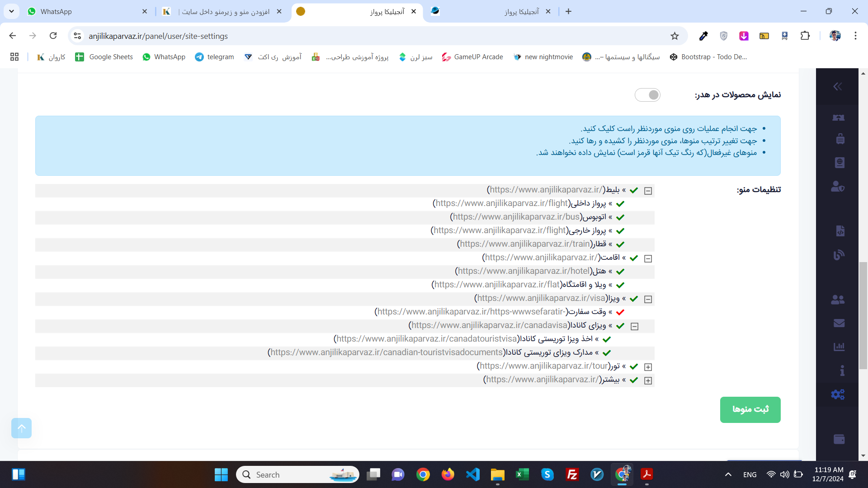Toggle green check of قطار menu
This screenshot has width=868, height=488.
click(x=620, y=244)
